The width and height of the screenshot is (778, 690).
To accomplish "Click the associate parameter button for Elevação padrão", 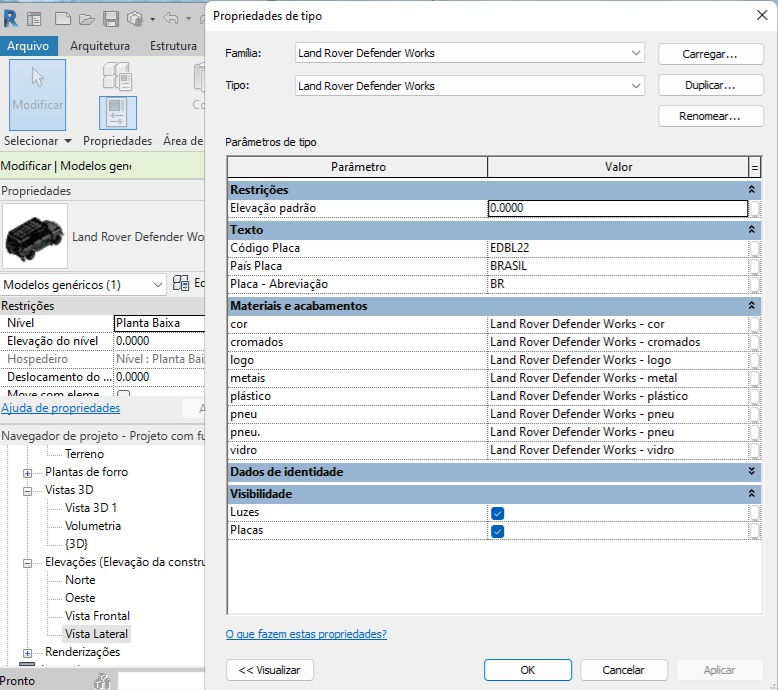I will pos(754,208).
